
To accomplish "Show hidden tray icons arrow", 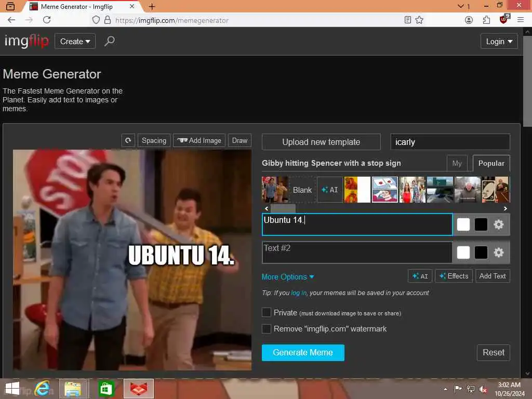I will click(445, 389).
